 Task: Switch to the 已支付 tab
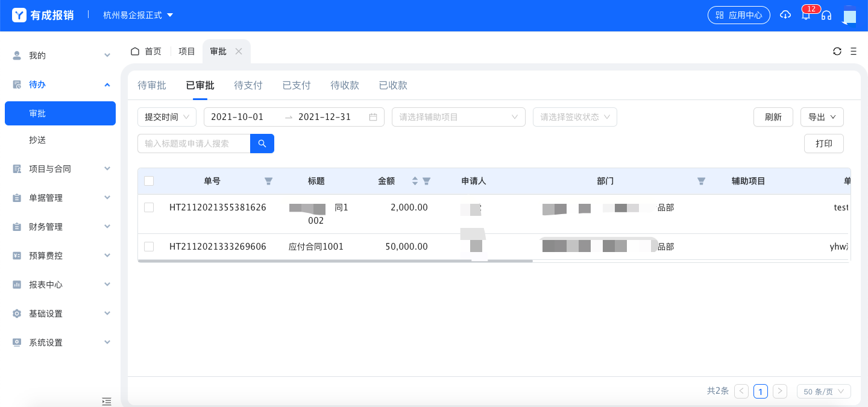[297, 86]
